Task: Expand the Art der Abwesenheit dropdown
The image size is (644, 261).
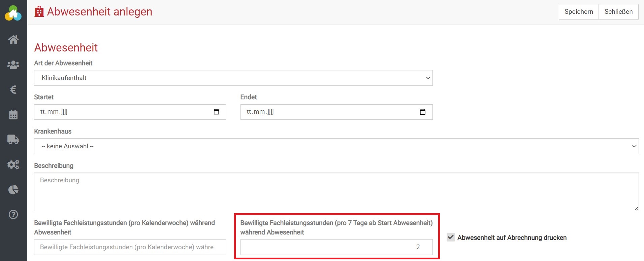Action: (x=233, y=78)
